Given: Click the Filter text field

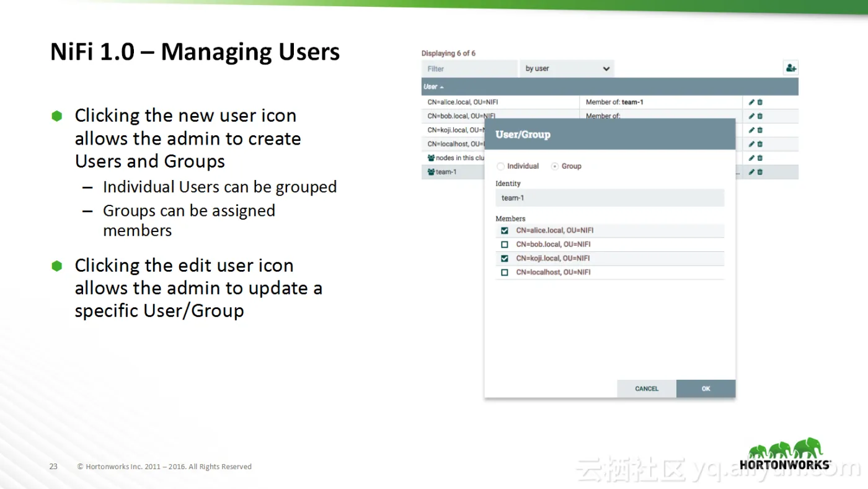Looking at the screenshot, I should [469, 69].
